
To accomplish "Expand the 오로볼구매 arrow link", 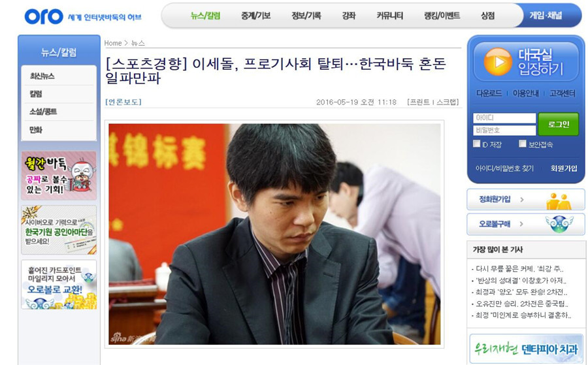I will click(521, 224).
